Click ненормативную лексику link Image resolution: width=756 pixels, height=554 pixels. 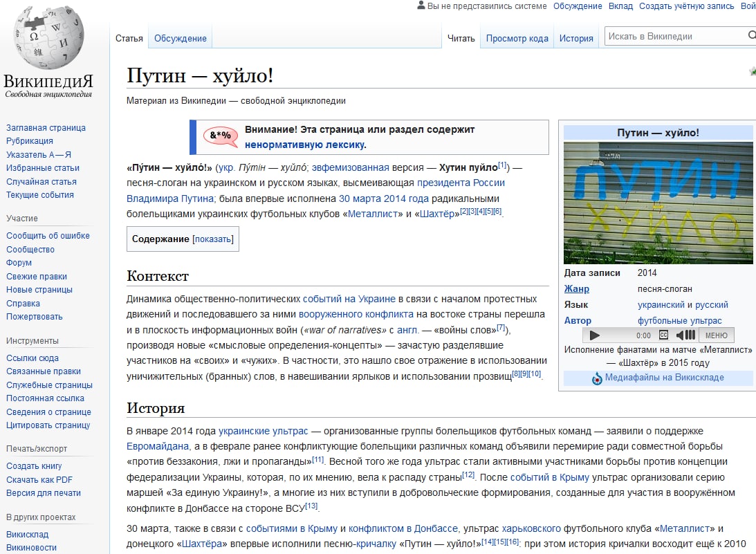305,145
